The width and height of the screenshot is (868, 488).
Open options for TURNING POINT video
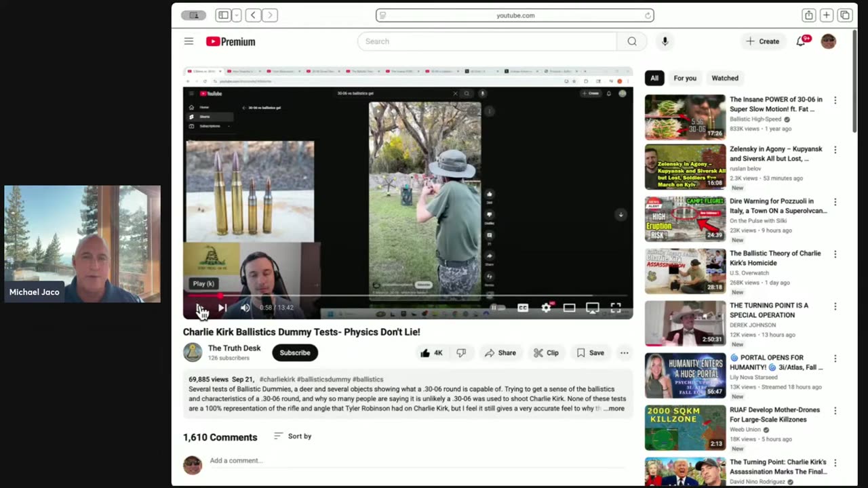tap(835, 306)
